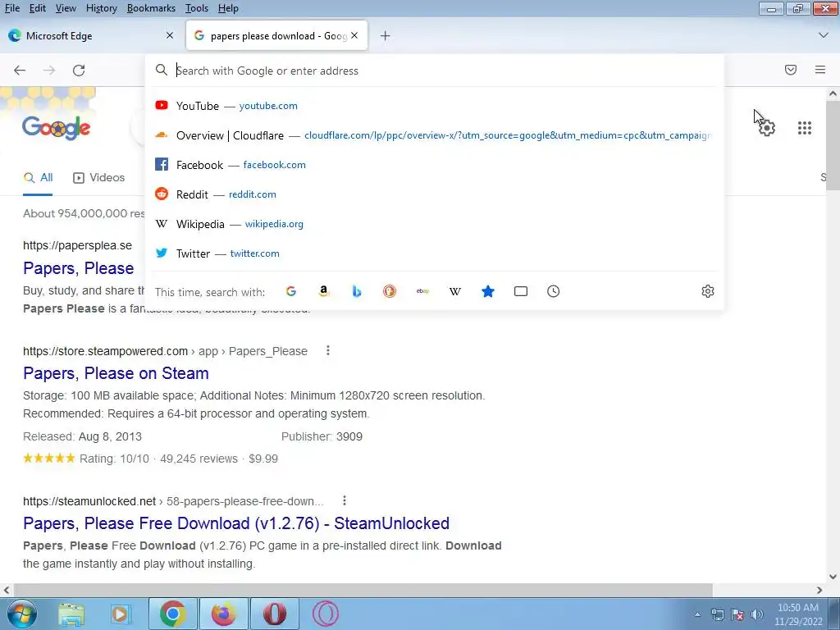Launch Opera GX pink ring taskbar icon
Screen dimensions: 840x630
tap(325, 614)
